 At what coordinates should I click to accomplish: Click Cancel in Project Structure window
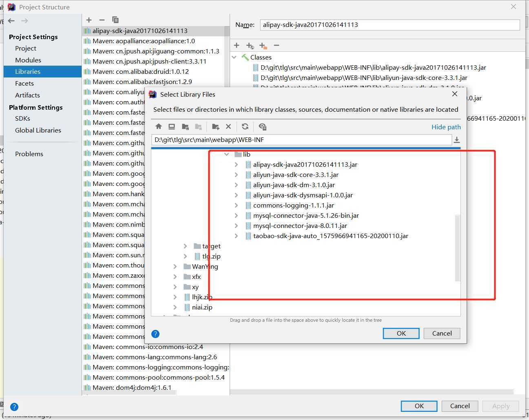pyautogui.click(x=460, y=406)
